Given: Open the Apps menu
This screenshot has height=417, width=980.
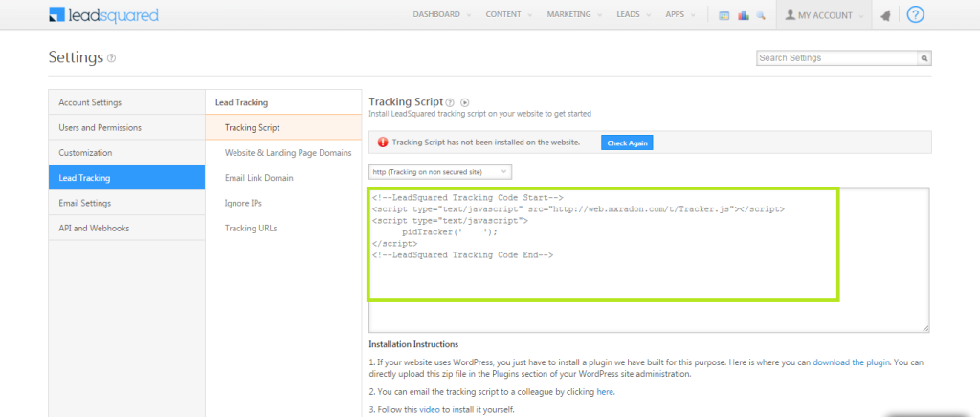Looking at the screenshot, I should 680,15.
